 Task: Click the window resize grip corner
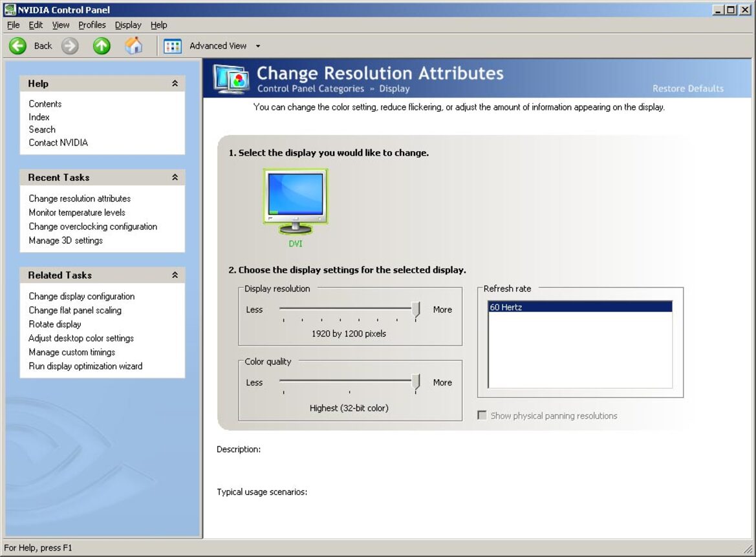coord(748,549)
